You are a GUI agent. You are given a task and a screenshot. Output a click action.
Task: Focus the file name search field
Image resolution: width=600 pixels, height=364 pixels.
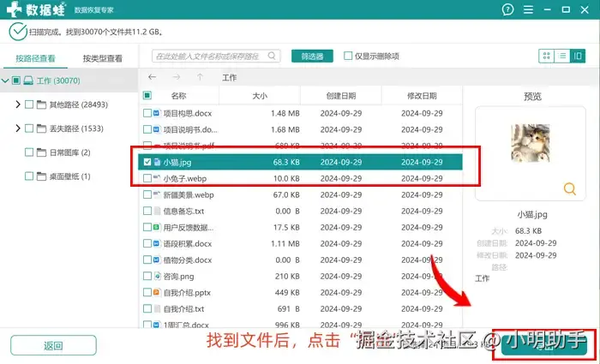pos(216,56)
